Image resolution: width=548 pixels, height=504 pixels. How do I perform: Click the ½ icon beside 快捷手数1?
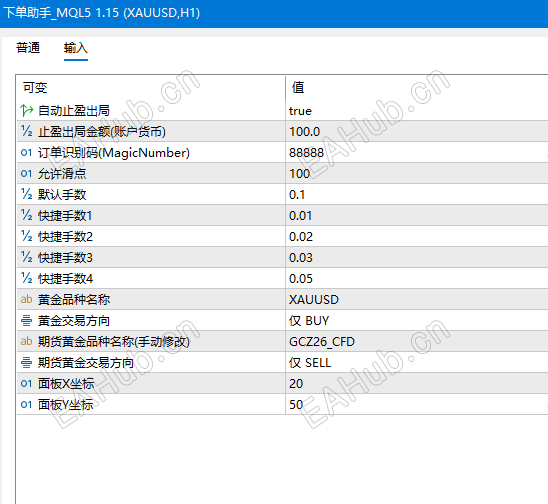(27, 215)
